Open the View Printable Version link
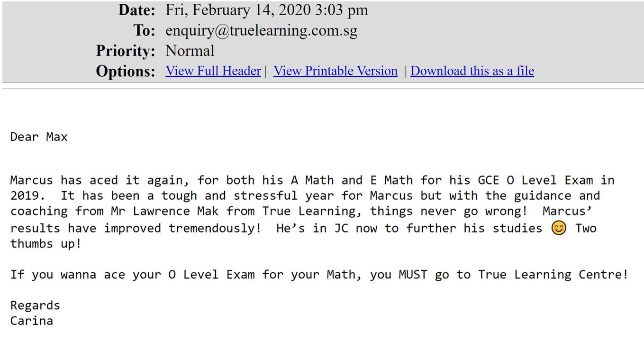This screenshot has height=343, width=644. tap(336, 71)
